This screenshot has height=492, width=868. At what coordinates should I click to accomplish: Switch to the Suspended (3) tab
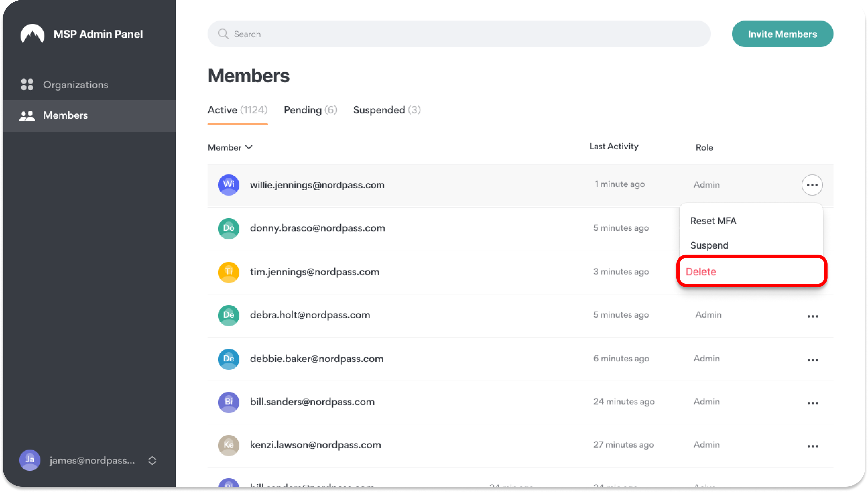tap(387, 110)
